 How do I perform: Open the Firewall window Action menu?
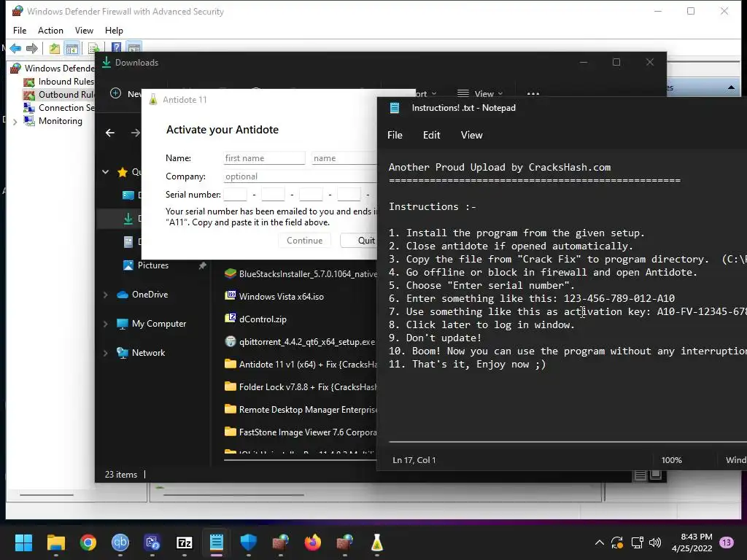pos(50,31)
